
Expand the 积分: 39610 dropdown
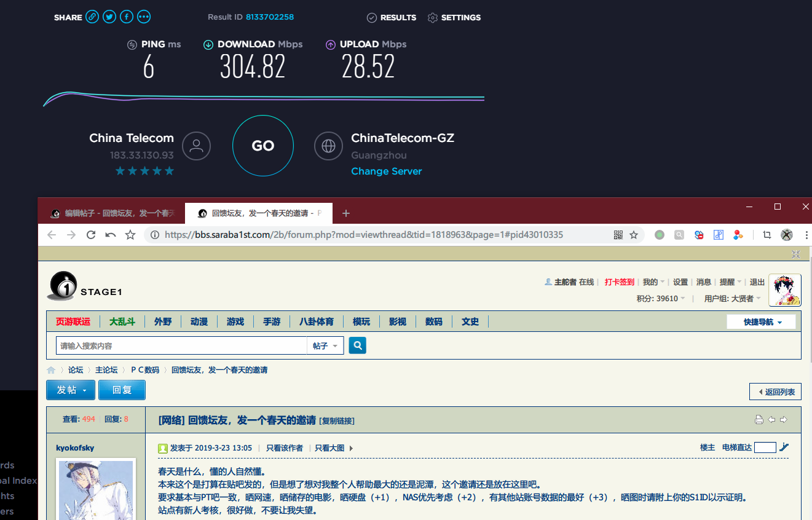pos(661,299)
